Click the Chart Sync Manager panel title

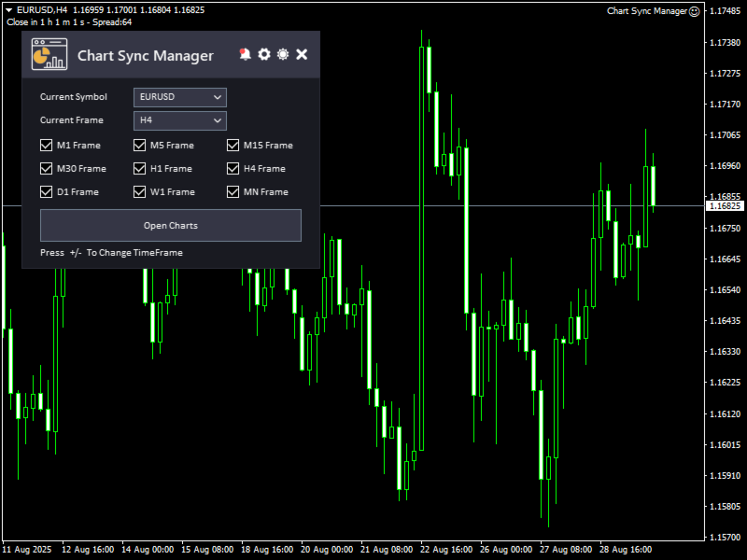point(146,56)
